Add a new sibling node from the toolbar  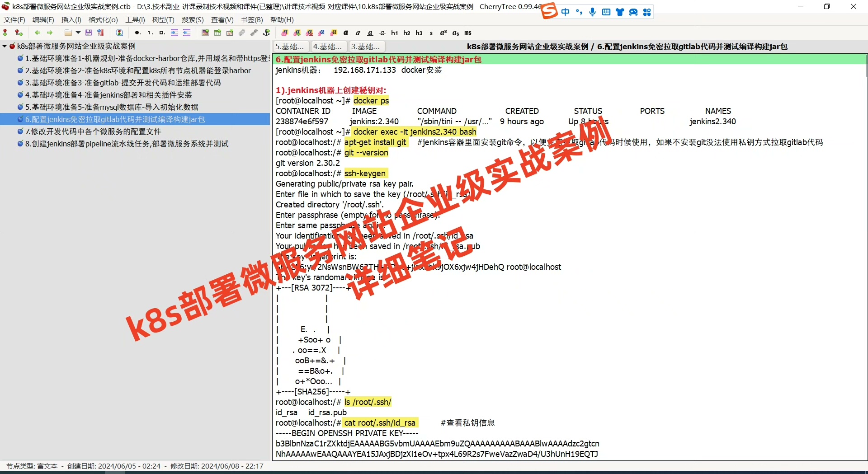coord(5,33)
